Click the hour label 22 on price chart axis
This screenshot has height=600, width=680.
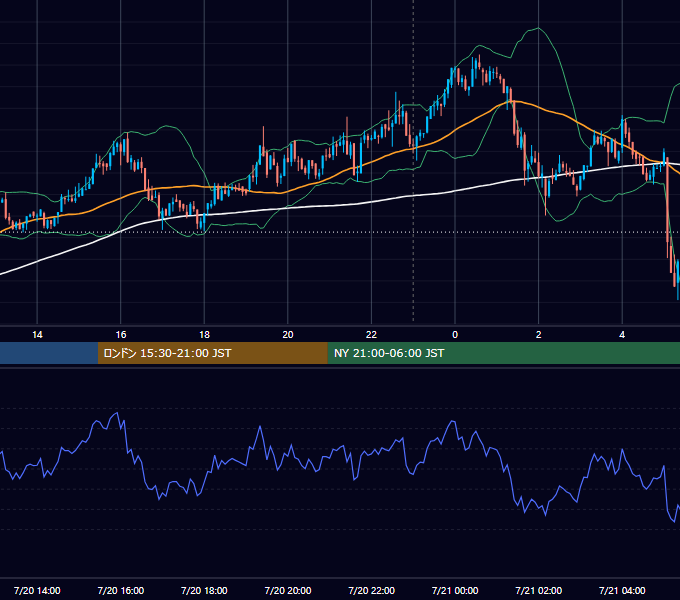coord(371,335)
